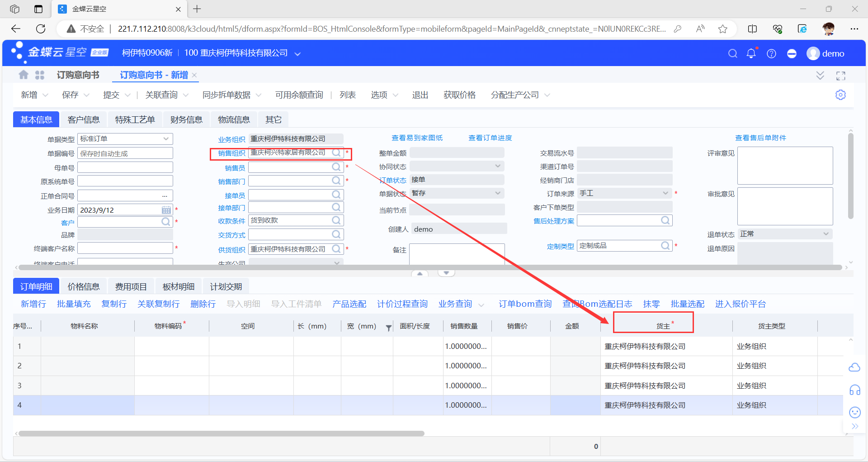Viewport: 868px width, 462px height.
Task: Click the 备注 text area
Action: [457, 254]
